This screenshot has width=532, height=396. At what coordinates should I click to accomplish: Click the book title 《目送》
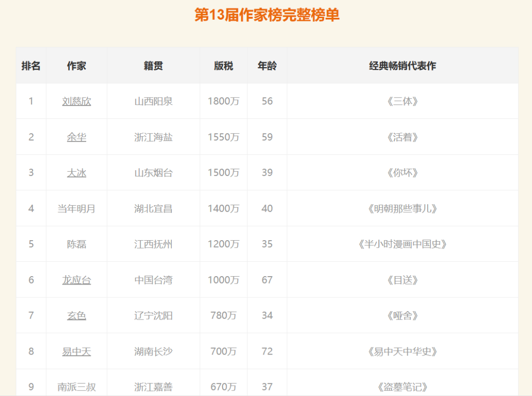pyautogui.click(x=403, y=280)
